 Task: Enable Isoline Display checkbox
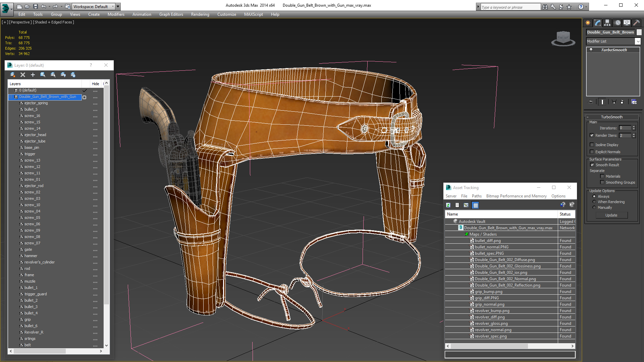592,145
